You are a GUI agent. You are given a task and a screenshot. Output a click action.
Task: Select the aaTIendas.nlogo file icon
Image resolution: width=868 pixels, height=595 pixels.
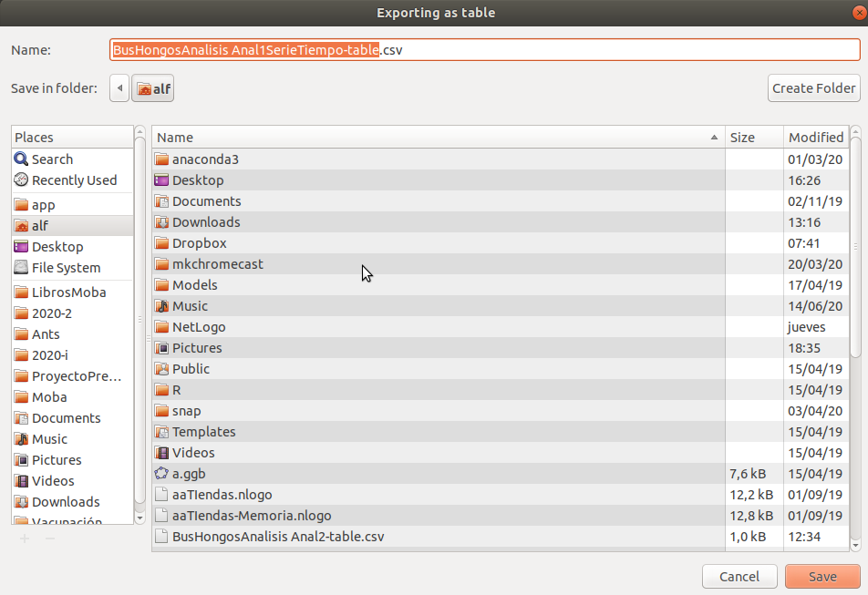[161, 495]
